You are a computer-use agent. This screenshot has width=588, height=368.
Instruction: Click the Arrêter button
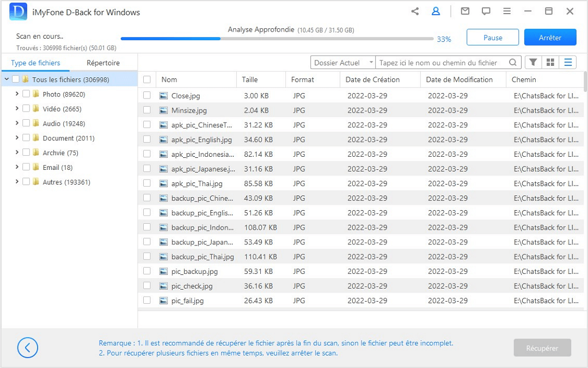pyautogui.click(x=550, y=38)
